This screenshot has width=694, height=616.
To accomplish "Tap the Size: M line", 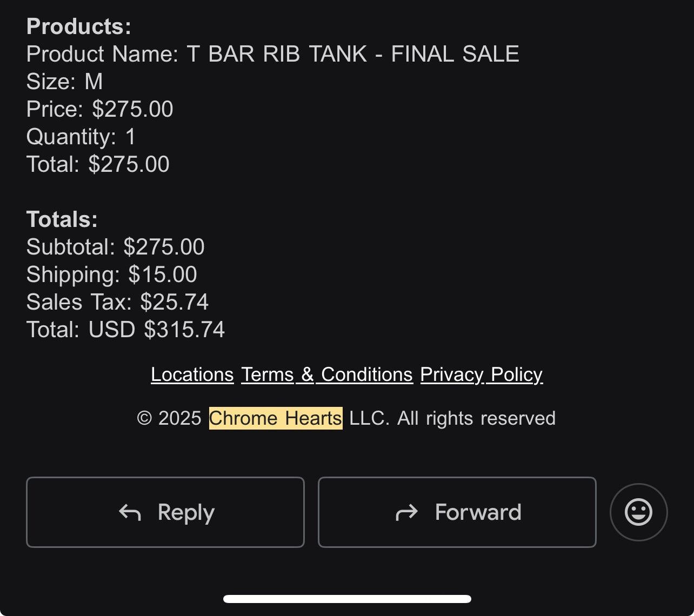I will (65, 82).
